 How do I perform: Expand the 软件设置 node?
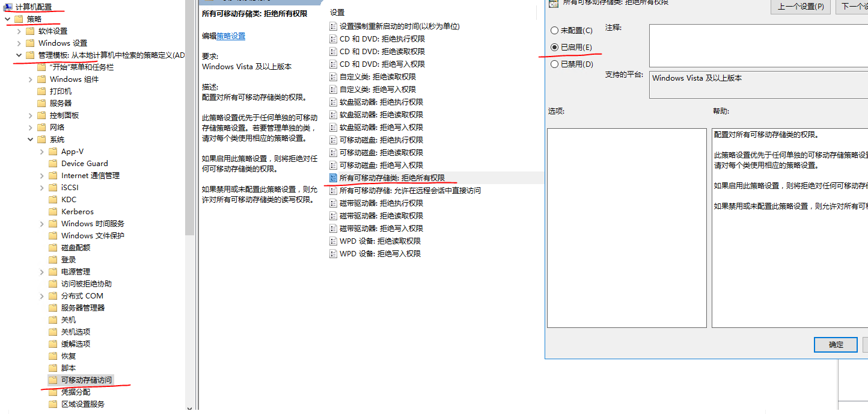pos(19,31)
